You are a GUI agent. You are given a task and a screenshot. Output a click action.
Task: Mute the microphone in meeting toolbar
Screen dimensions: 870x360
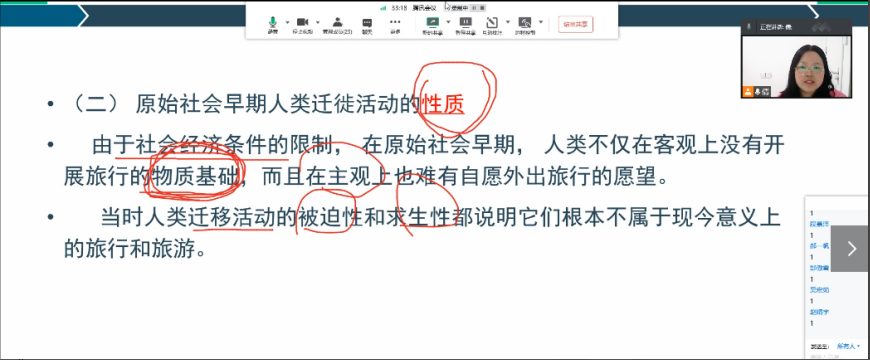pos(272,26)
